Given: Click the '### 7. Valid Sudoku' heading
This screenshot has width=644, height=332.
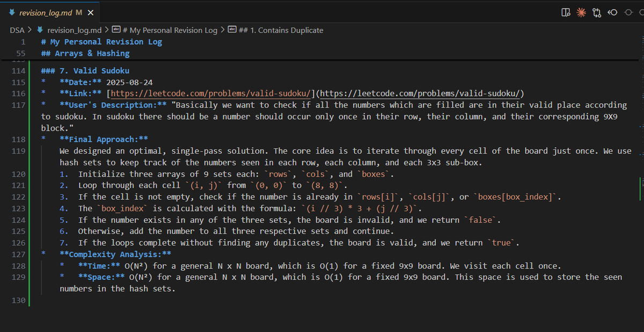Looking at the screenshot, I should [x=85, y=71].
